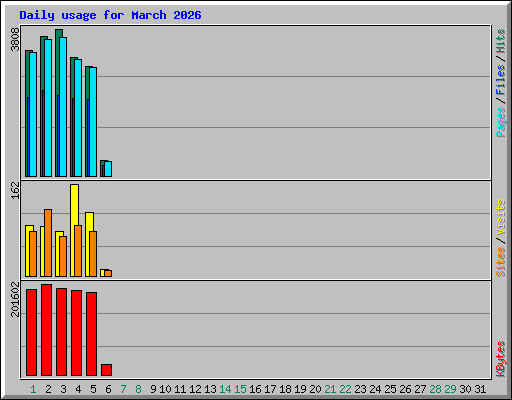Click the orange sites bar for day 3
Viewport: 512px width, 400px height.
coord(63,256)
